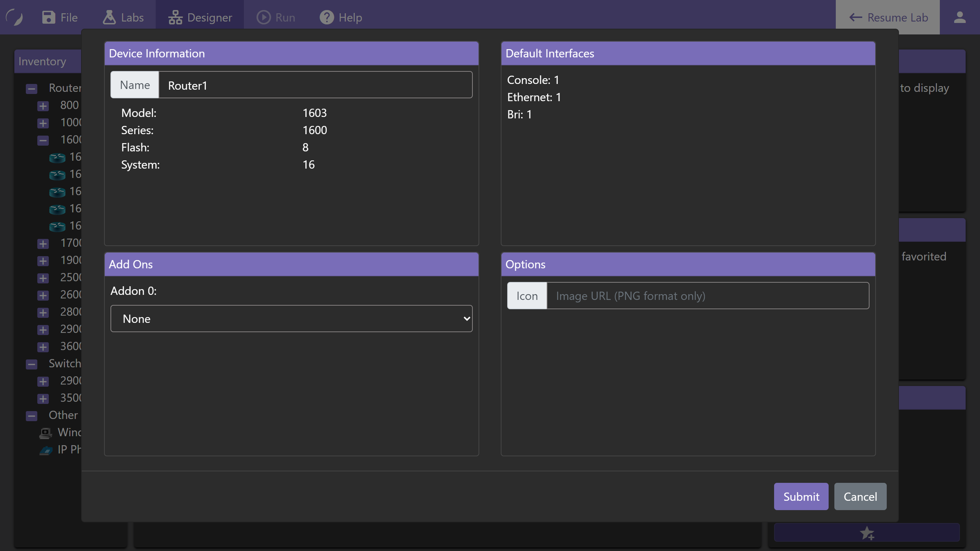Click the add-to-favorites star icon
980x551 pixels.
pos(867,533)
